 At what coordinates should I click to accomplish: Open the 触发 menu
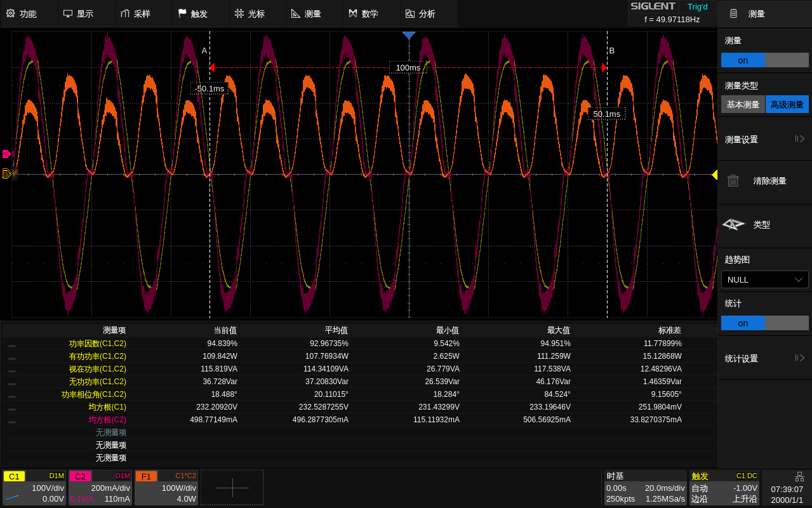(193, 13)
